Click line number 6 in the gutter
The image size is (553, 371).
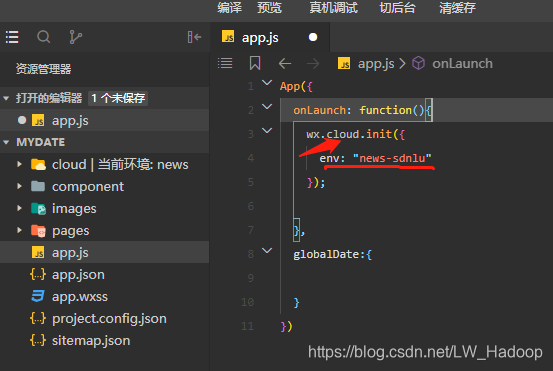[x=251, y=206]
